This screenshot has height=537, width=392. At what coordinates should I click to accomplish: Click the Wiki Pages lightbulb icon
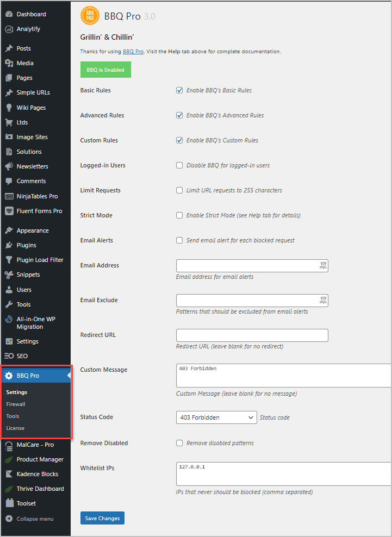tap(9, 108)
